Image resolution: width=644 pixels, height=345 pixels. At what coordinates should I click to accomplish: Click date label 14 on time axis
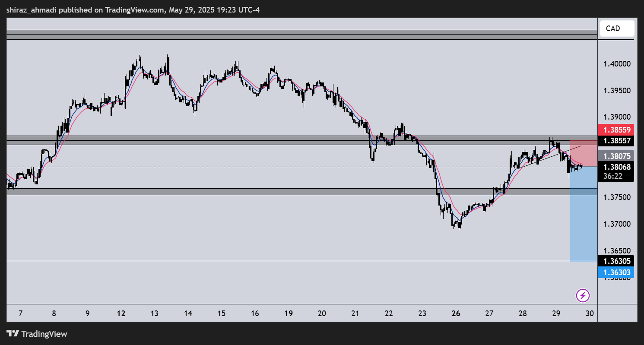188,313
